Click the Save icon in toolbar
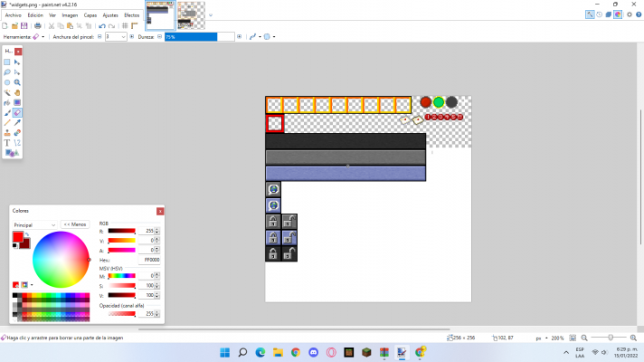This screenshot has width=644, height=362. pyautogui.click(x=24, y=26)
